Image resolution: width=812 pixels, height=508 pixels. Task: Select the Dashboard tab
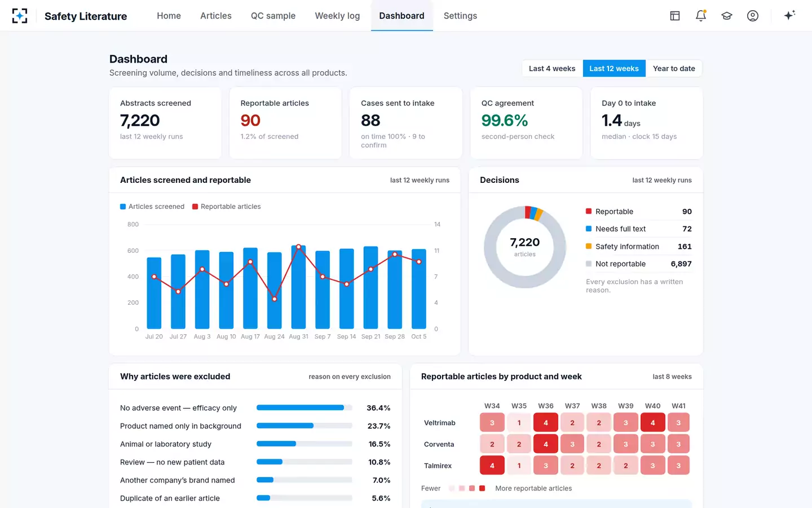pyautogui.click(x=401, y=16)
